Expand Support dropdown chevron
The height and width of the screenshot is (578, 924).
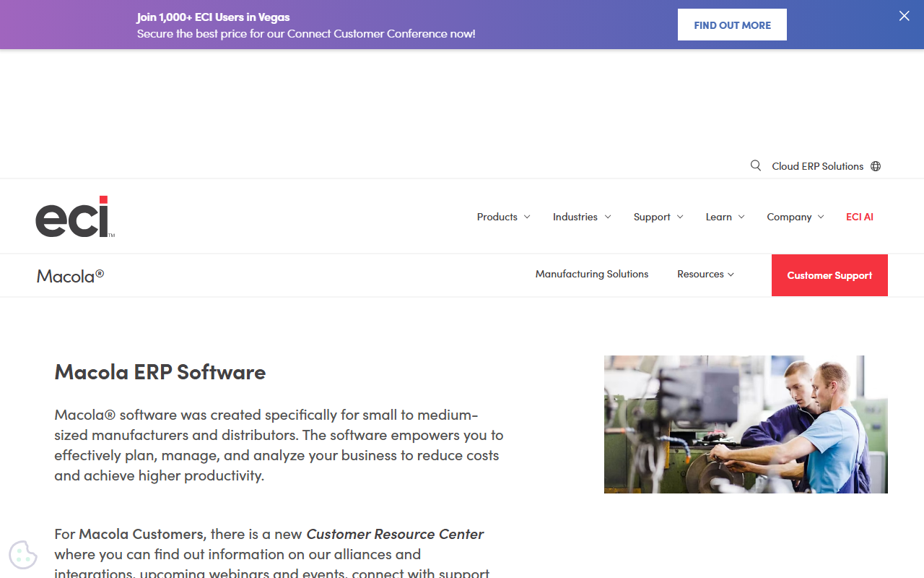680,217
